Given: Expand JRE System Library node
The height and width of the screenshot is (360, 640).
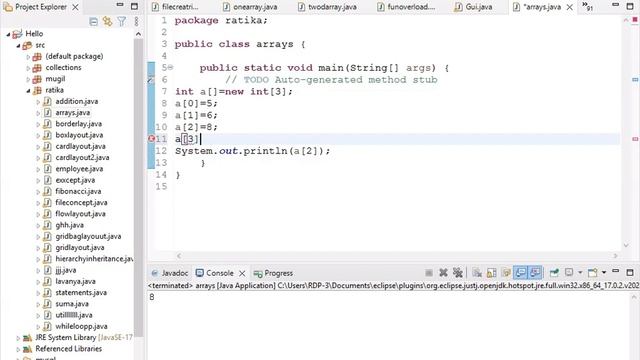Looking at the screenshot, I should pyautogui.click(x=18, y=338).
